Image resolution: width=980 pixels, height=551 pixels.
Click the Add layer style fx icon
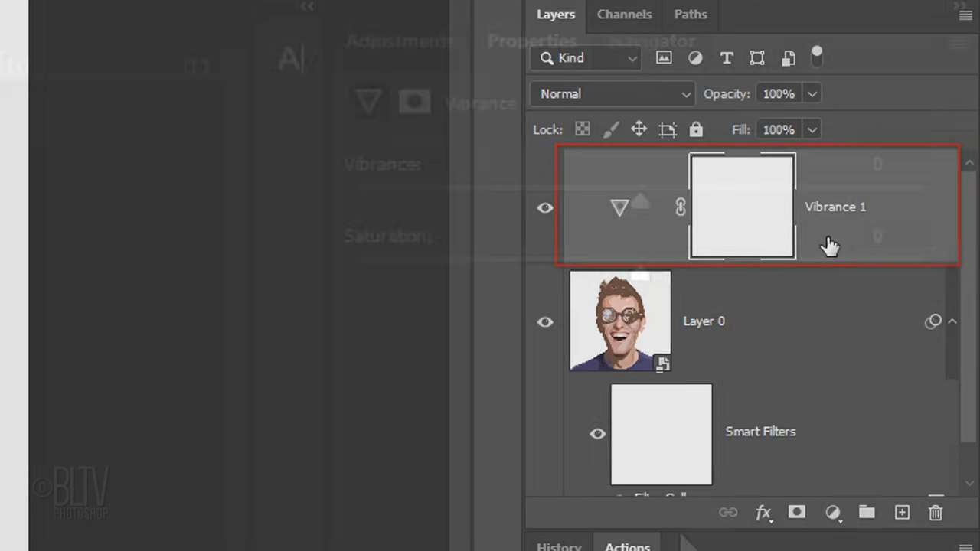[x=763, y=513]
